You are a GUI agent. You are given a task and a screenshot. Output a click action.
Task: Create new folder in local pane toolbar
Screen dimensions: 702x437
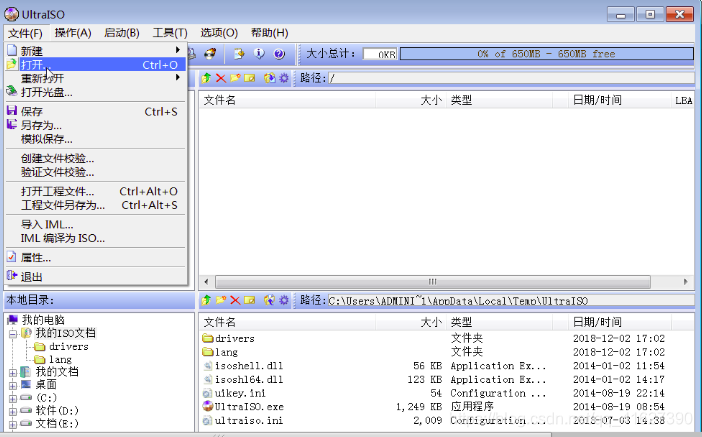pos(221,300)
